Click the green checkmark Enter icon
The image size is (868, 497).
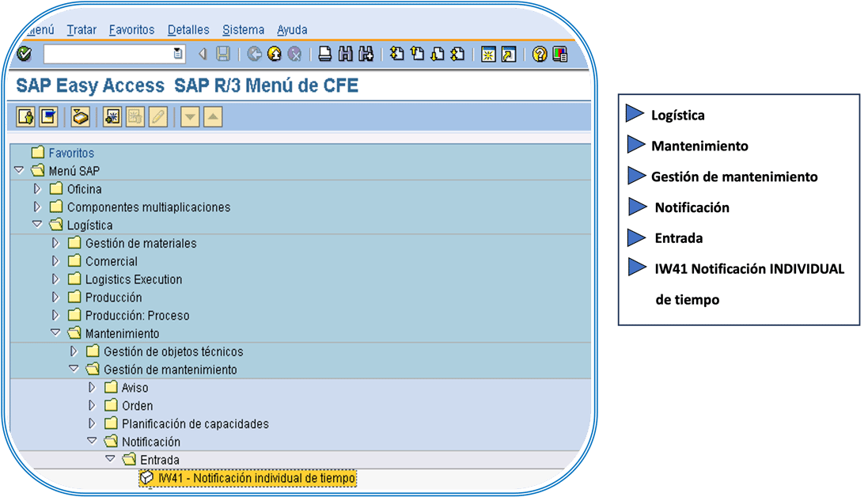pos(25,54)
